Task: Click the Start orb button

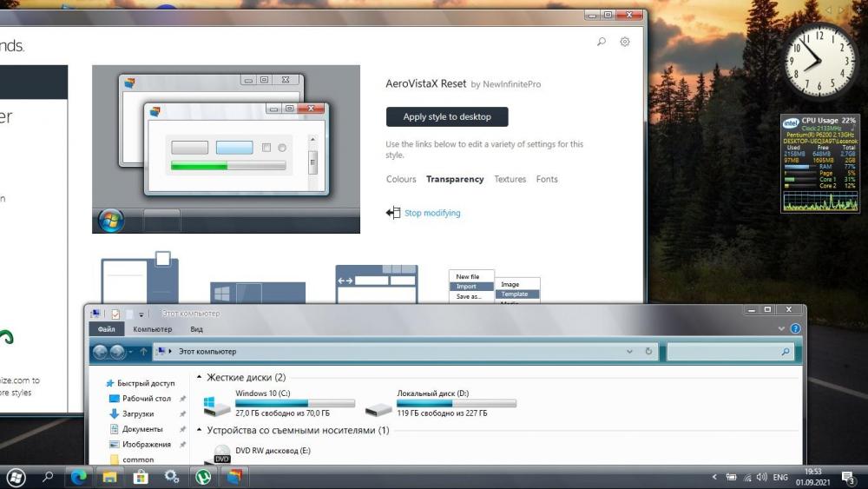Action: [x=16, y=477]
